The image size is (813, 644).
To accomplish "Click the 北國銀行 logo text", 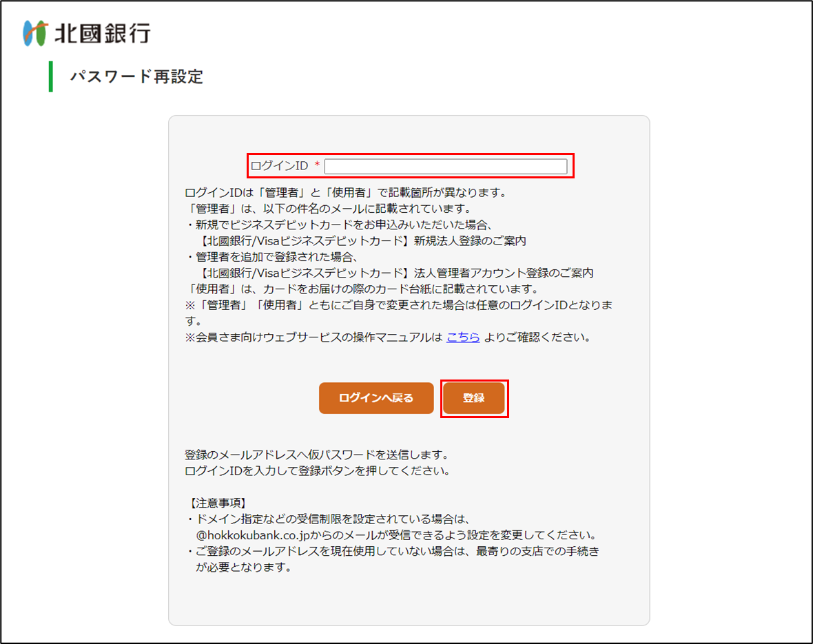I will 102,33.
